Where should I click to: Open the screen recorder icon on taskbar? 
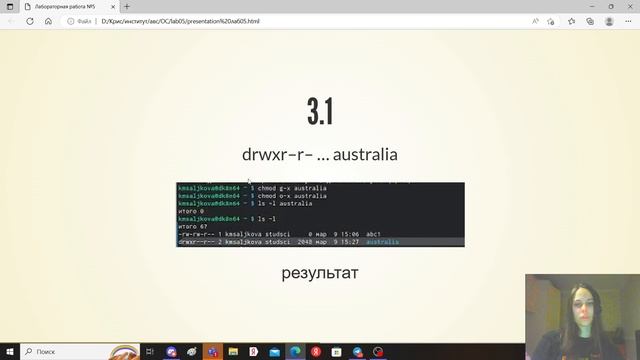(x=378, y=351)
